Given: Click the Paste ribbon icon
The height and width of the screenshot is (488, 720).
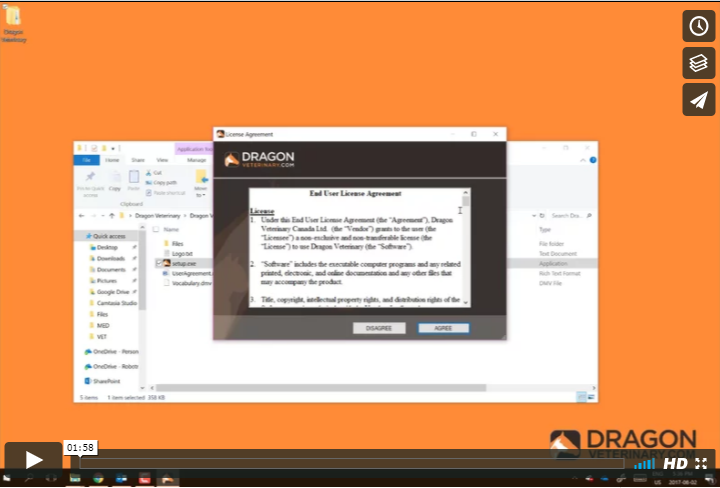Looking at the screenshot, I should (x=134, y=182).
